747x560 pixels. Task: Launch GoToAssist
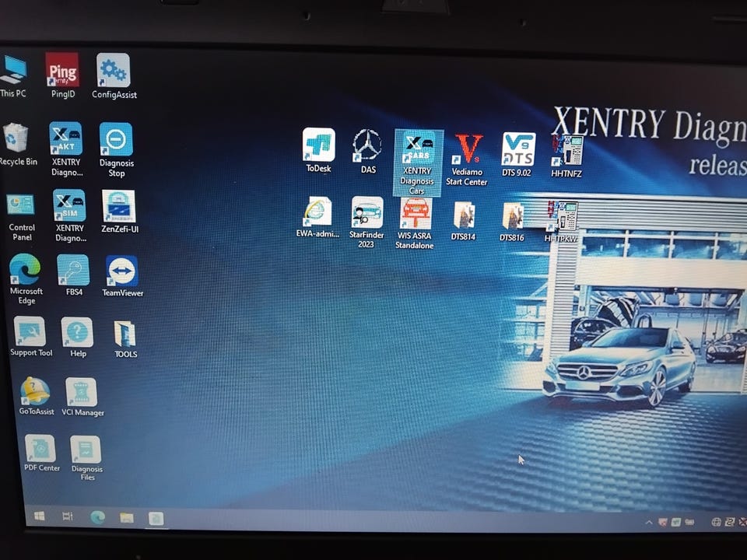click(36, 396)
